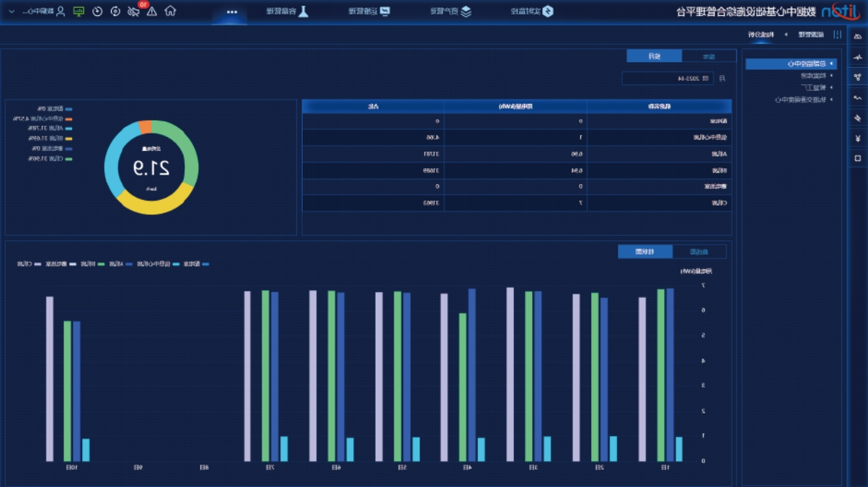Image resolution: width=868 pixels, height=487 pixels.
Task: Expand the 轨道交通 tree node arrow
Action: [831, 100]
